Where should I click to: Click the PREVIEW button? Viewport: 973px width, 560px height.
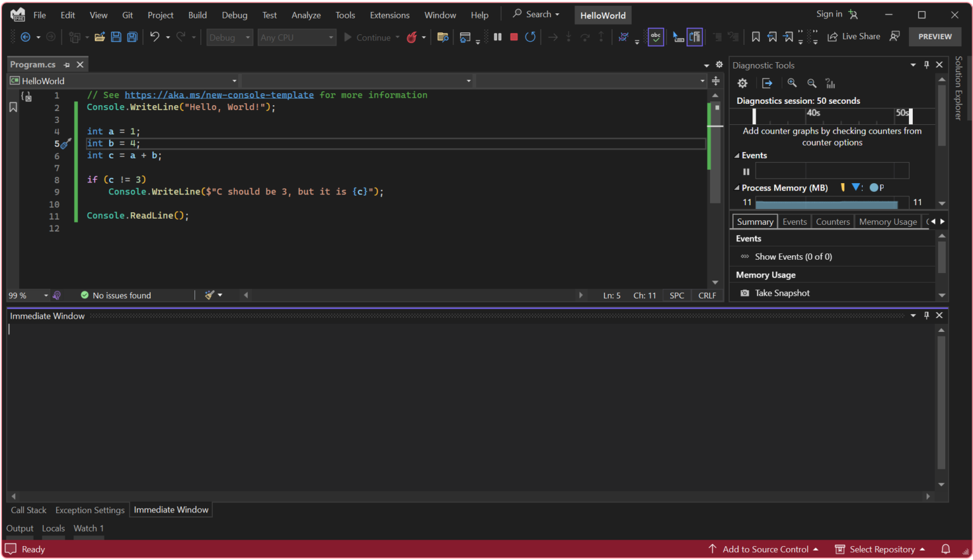click(x=935, y=37)
